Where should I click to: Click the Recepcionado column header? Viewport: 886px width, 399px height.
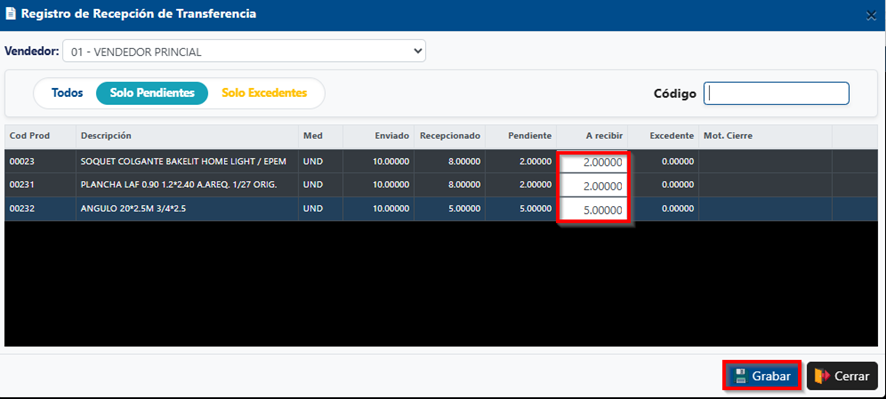pos(450,136)
